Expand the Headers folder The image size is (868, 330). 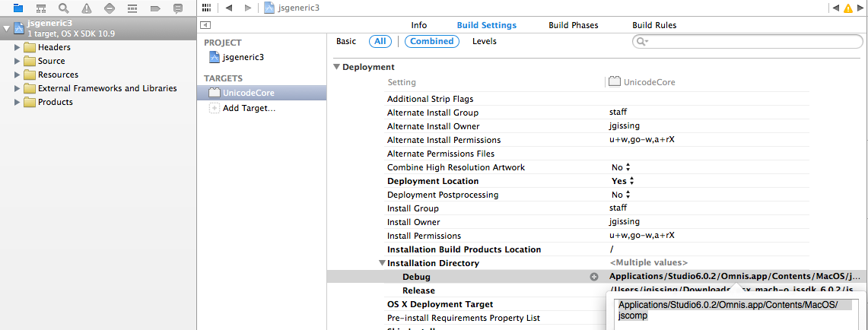pos(17,47)
